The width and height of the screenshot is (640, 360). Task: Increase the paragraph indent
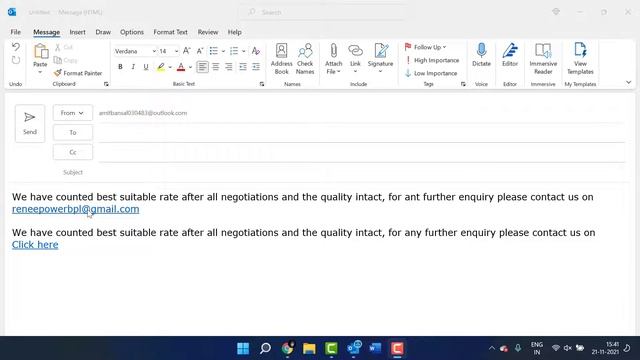pos(256,67)
